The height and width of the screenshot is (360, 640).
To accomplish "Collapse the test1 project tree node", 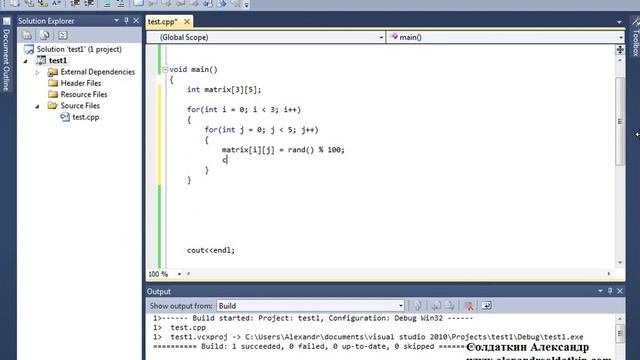I will tap(26, 61).
